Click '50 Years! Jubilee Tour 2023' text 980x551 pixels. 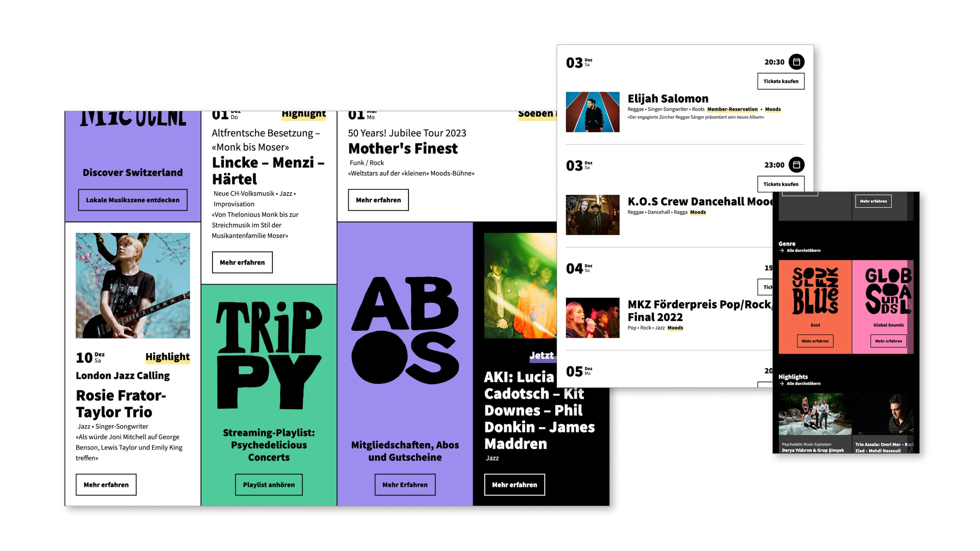[407, 133]
